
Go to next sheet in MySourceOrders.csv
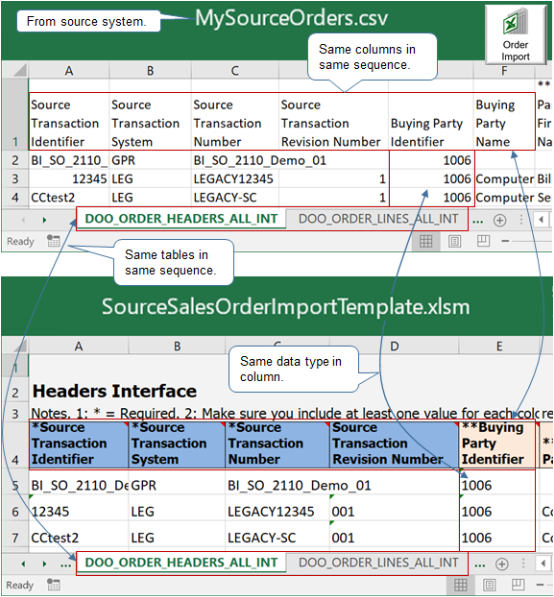pos(45,220)
